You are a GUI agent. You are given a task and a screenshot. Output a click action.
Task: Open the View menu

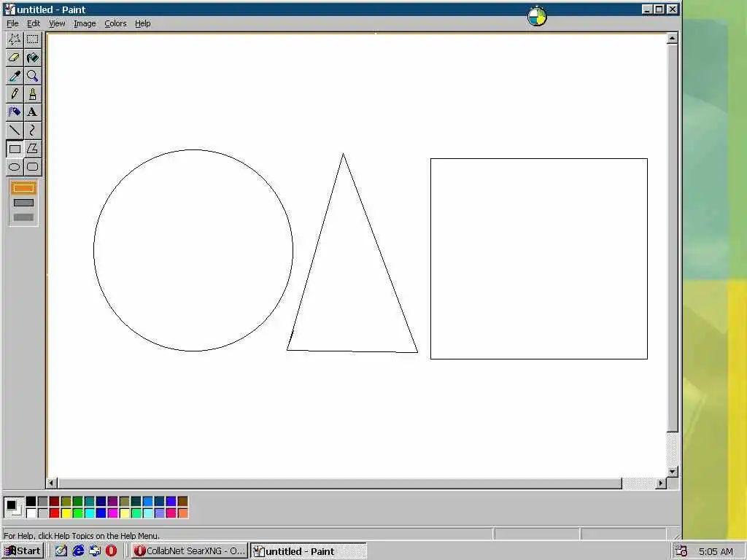57,23
